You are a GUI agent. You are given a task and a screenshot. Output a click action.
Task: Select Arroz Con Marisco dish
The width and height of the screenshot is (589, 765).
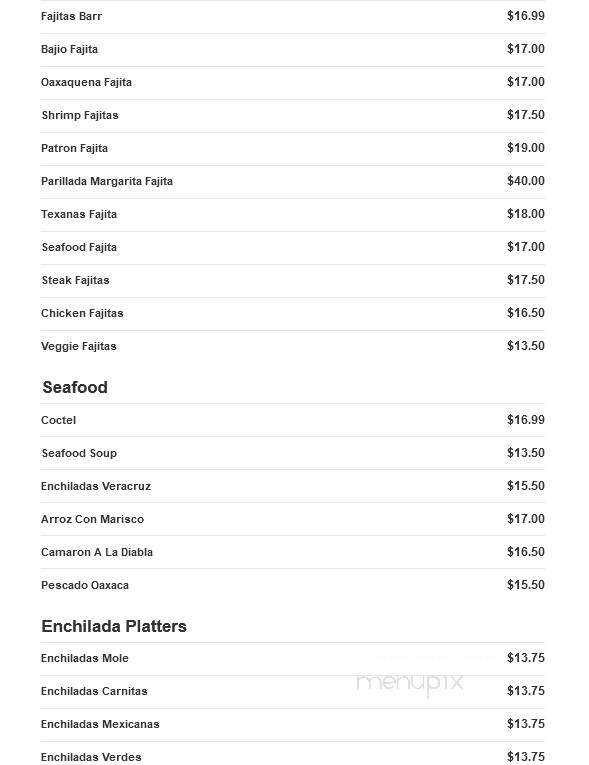[93, 519]
